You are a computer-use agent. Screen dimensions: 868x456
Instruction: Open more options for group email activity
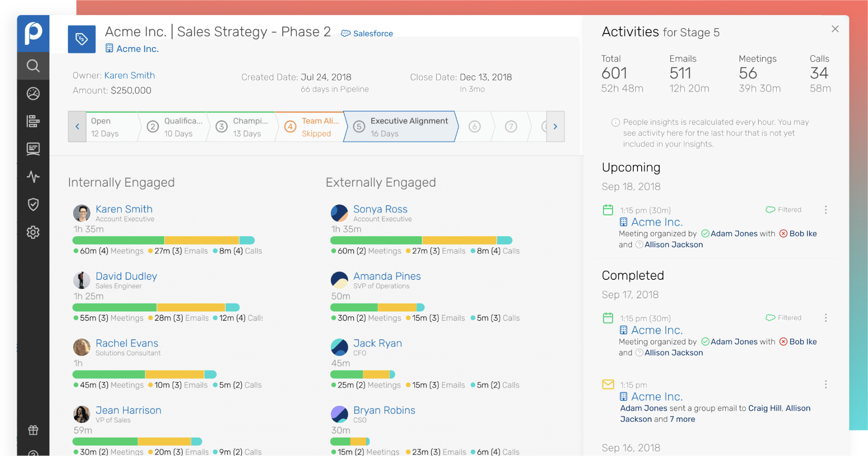click(x=826, y=384)
